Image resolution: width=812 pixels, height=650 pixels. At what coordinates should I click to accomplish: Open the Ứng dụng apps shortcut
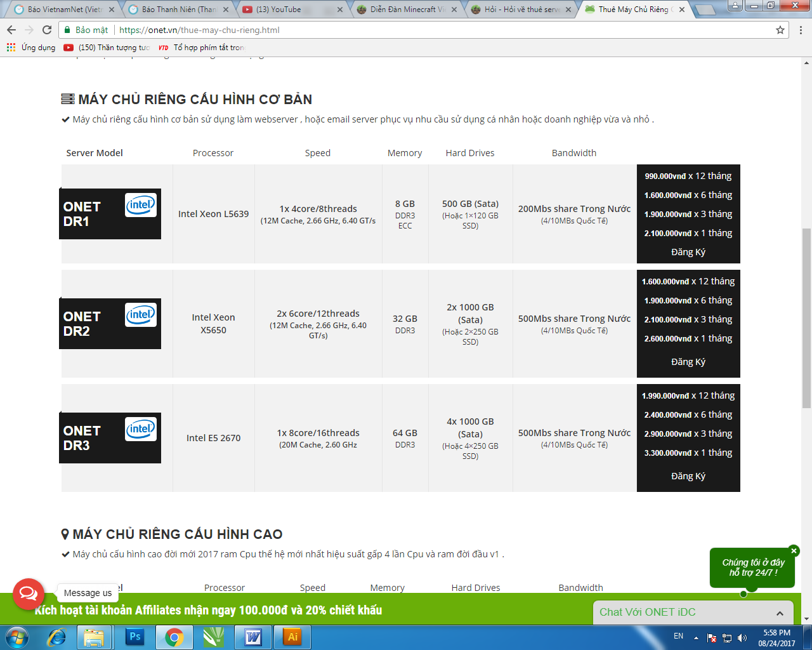[31, 48]
